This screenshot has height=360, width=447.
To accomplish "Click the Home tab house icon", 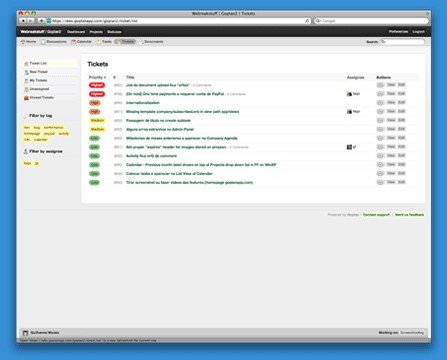I will [23, 42].
